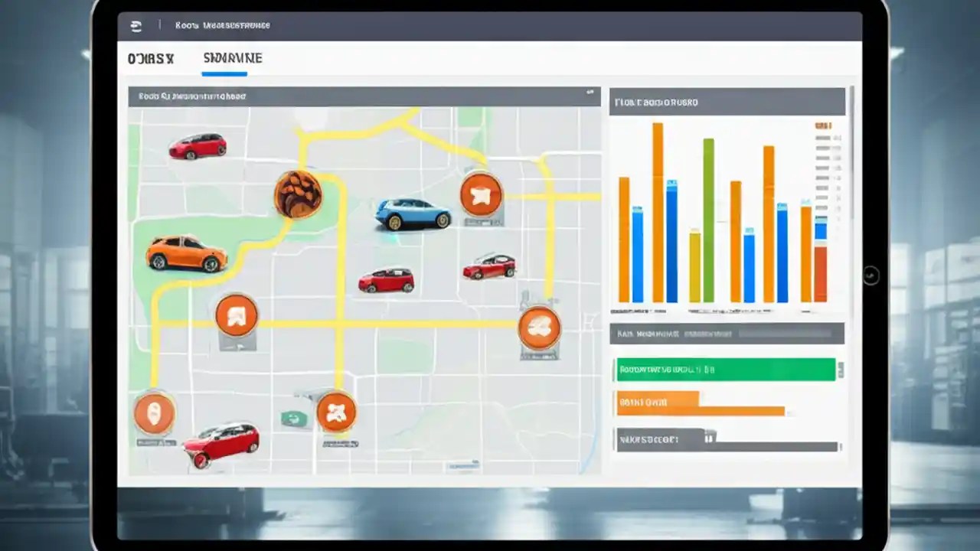Click the app logo icon in the top bar

coord(138,25)
